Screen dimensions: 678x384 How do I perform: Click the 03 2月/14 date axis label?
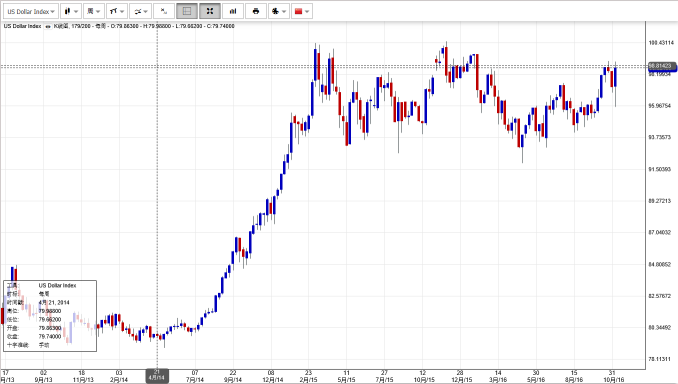point(119,376)
